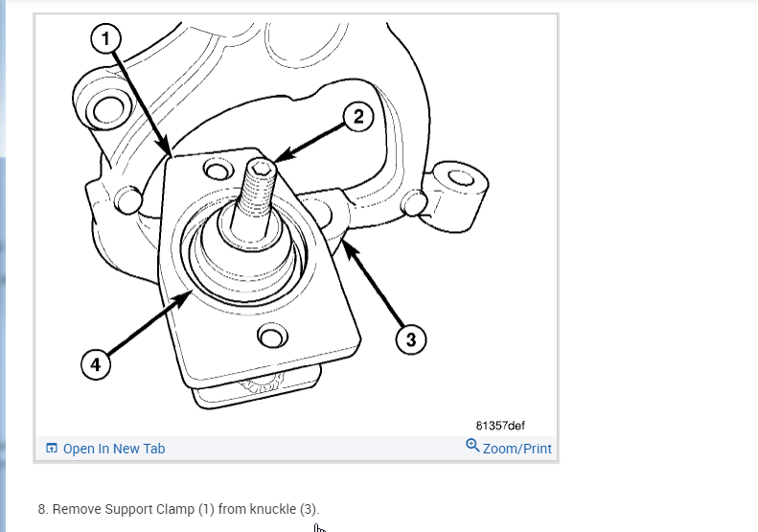Click the figure ID 81357def label

click(500, 426)
